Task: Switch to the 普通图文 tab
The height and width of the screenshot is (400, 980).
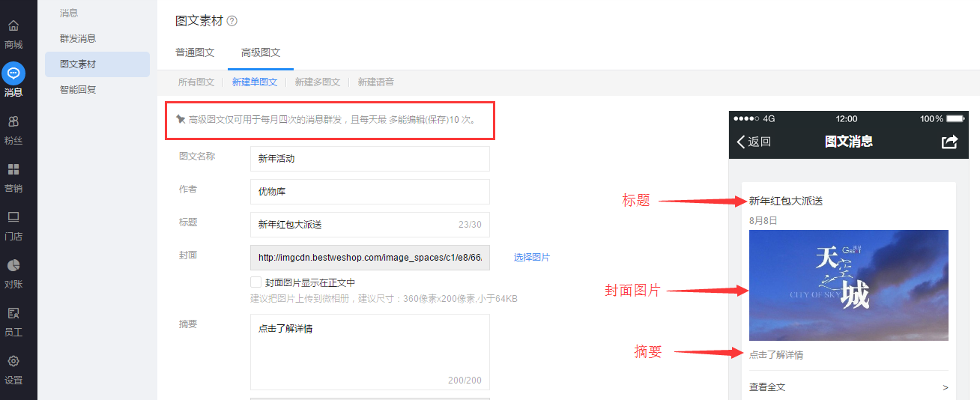Action: (x=195, y=52)
